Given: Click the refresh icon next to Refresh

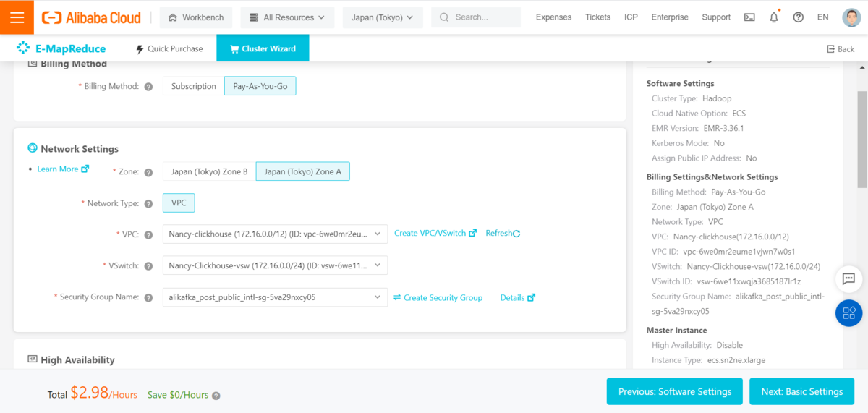Looking at the screenshot, I should click(x=516, y=234).
